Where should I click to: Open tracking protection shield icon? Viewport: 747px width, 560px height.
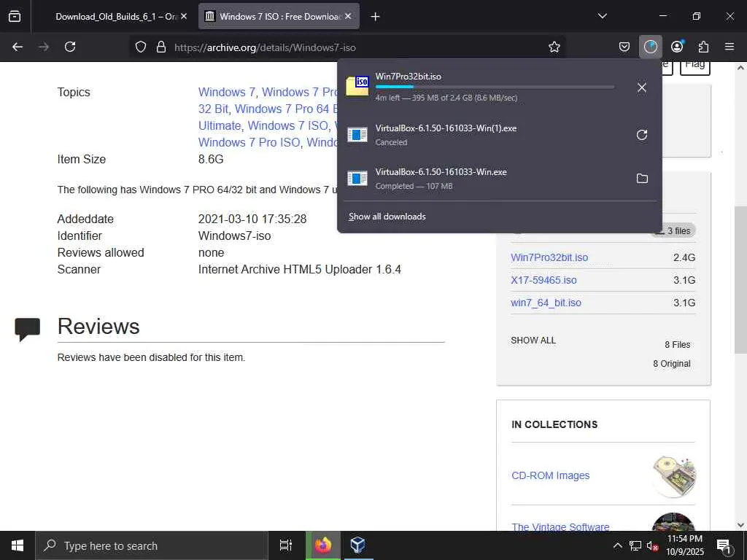[x=141, y=47]
